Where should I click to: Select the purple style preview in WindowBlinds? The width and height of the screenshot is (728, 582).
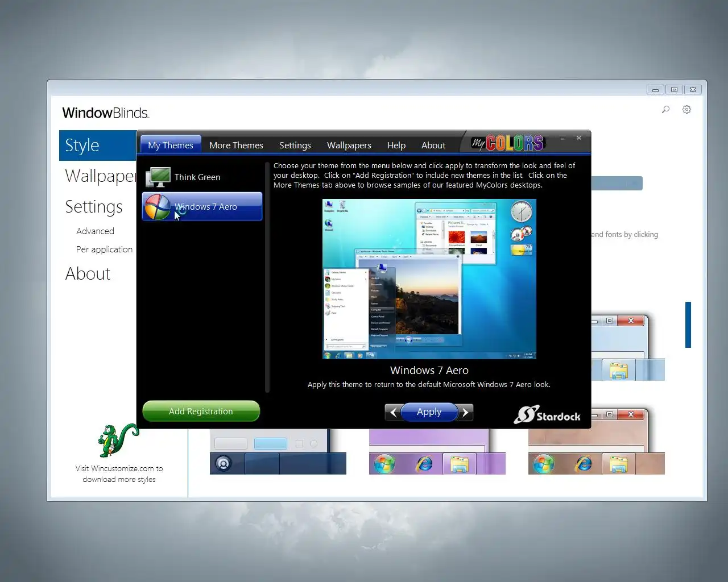[x=437, y=452]
